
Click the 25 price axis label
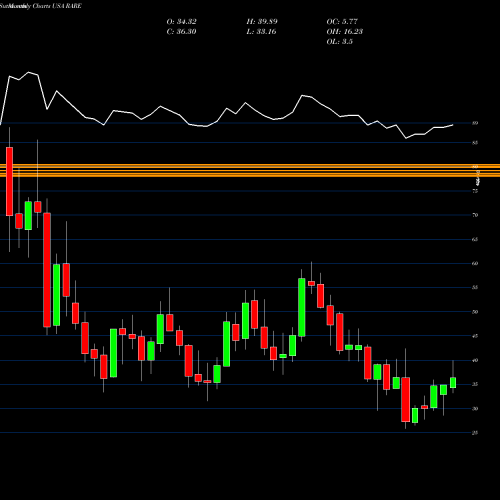475,433
